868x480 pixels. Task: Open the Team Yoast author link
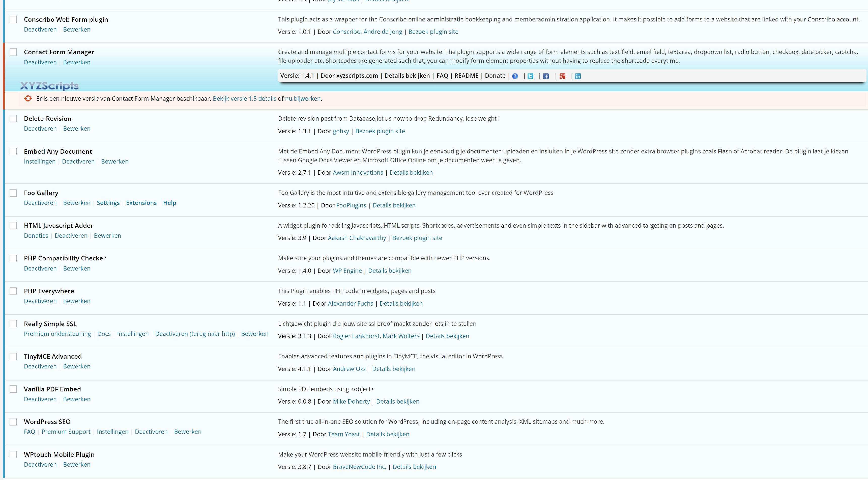pyautogui.click(x=344, y=435)
